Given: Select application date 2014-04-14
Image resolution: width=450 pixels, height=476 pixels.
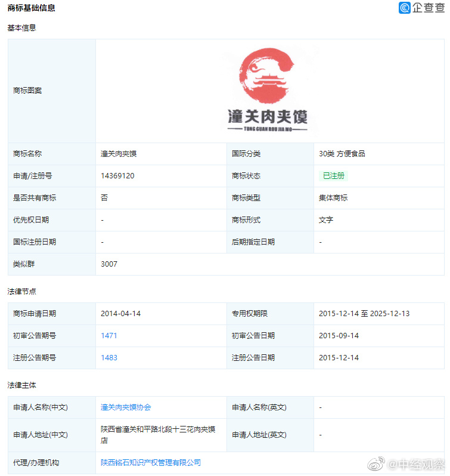Looking at the screenshot, I should (x=120, y=314).
